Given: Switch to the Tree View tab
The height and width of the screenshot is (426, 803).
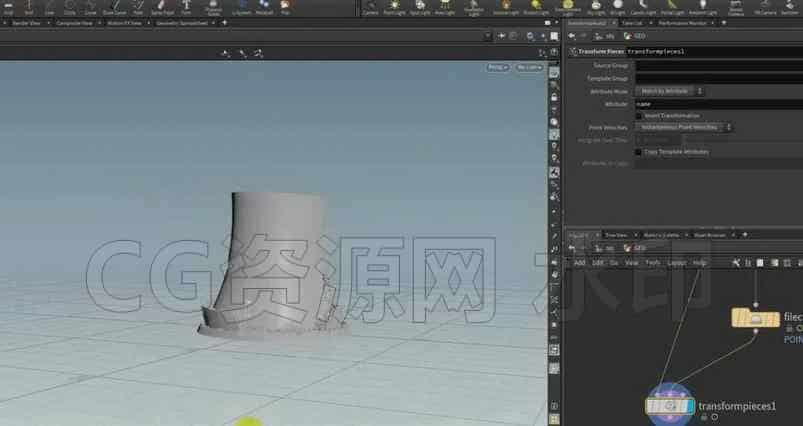Looking at the screenshot, I should click(x=616, y=235).
